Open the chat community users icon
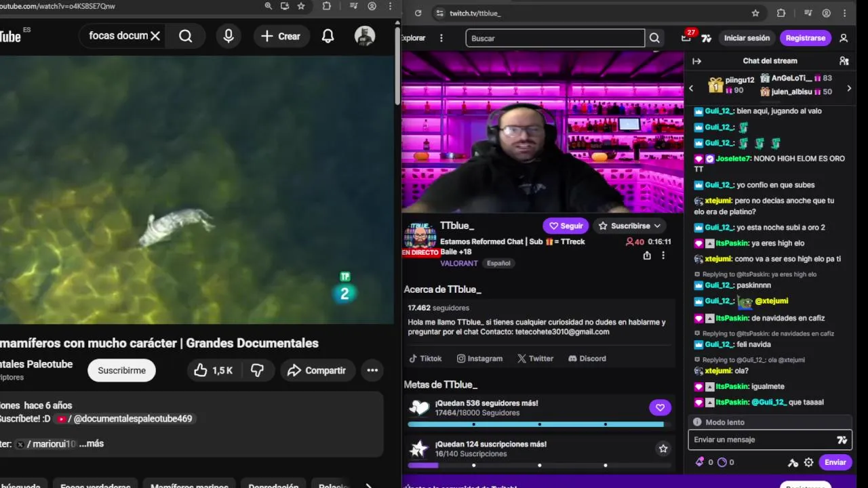 (x=844, y=61)
